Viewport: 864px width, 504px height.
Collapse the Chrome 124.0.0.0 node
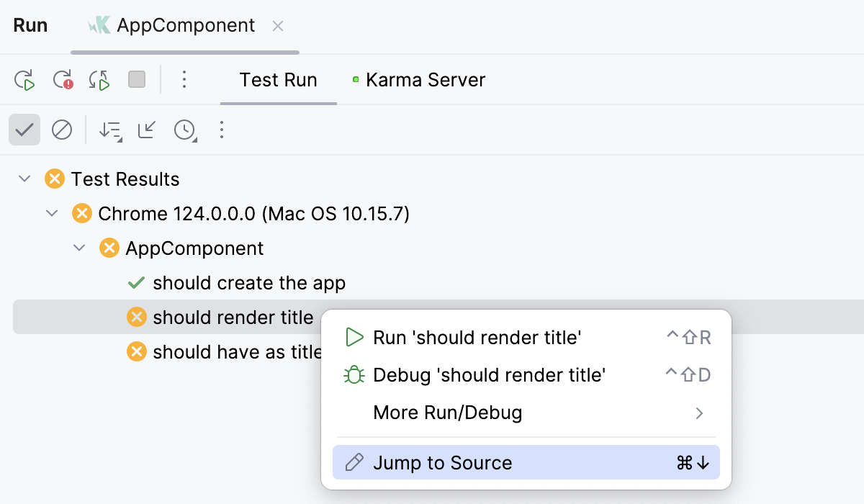[x=51, y=213]
